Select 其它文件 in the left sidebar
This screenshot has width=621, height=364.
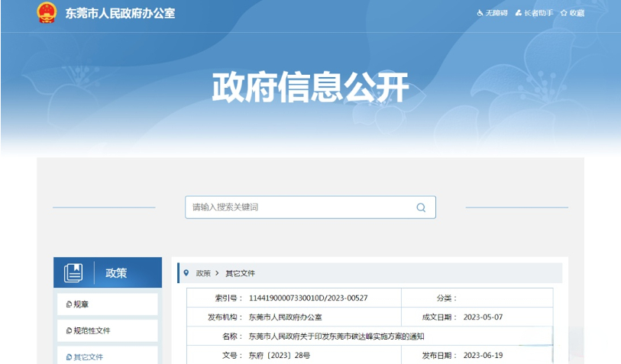point(89,356)
